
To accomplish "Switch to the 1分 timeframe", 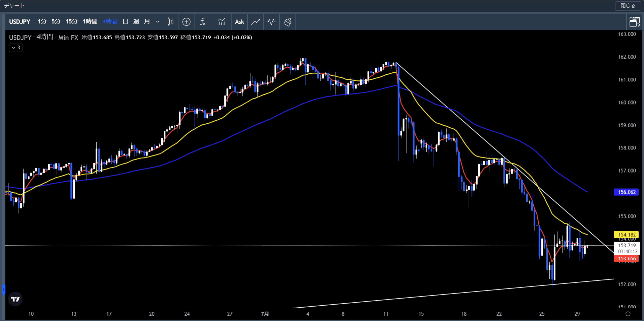I will click(x=42, y=21).
